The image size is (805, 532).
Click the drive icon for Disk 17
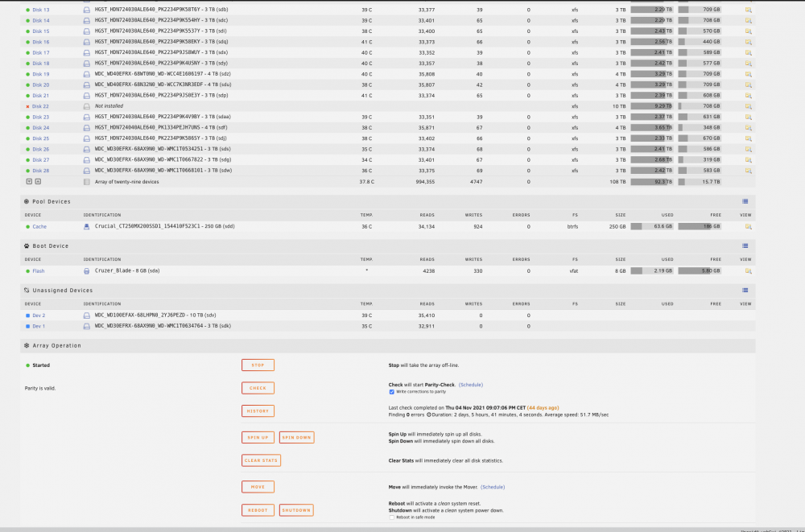[87, 52]
